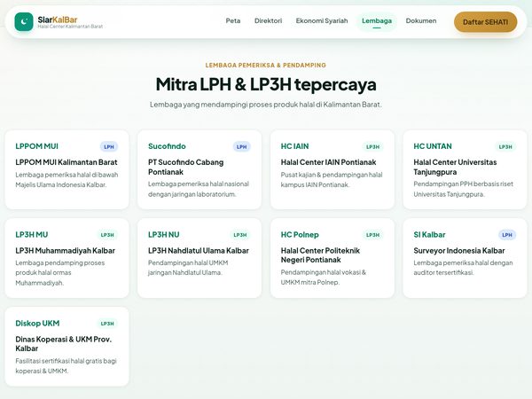Click Majelis Ulama Indonesia Kalbar description
Screen dimensions: 532x399
click(x=66, y=180)
